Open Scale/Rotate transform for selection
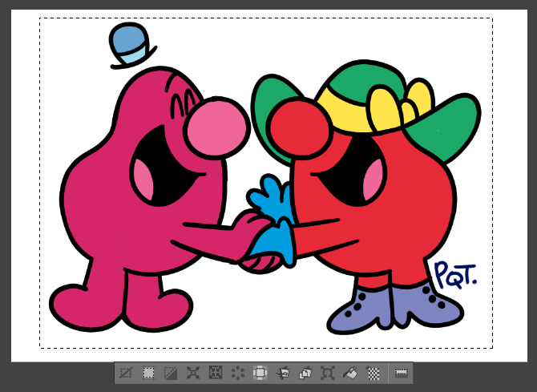537x392 pixels. click(327, 373)
